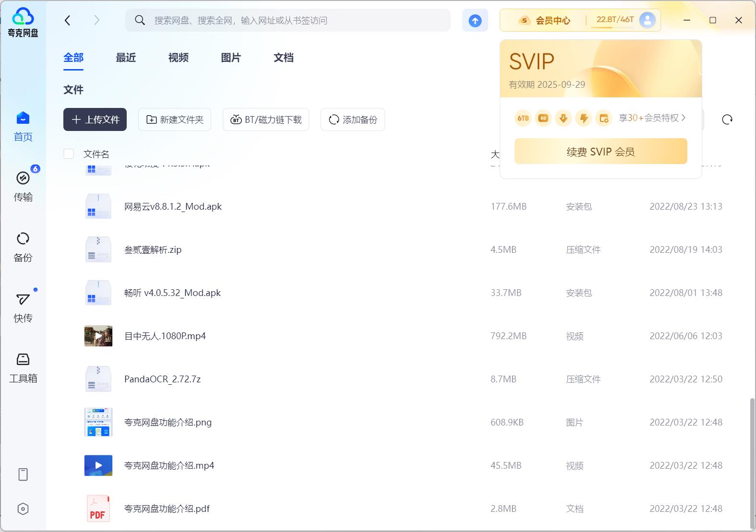Image resolution: width=756 pixels, height=532 pixels.
Task: Click the 上传文件 button
Action: click(x=95, y=119)
